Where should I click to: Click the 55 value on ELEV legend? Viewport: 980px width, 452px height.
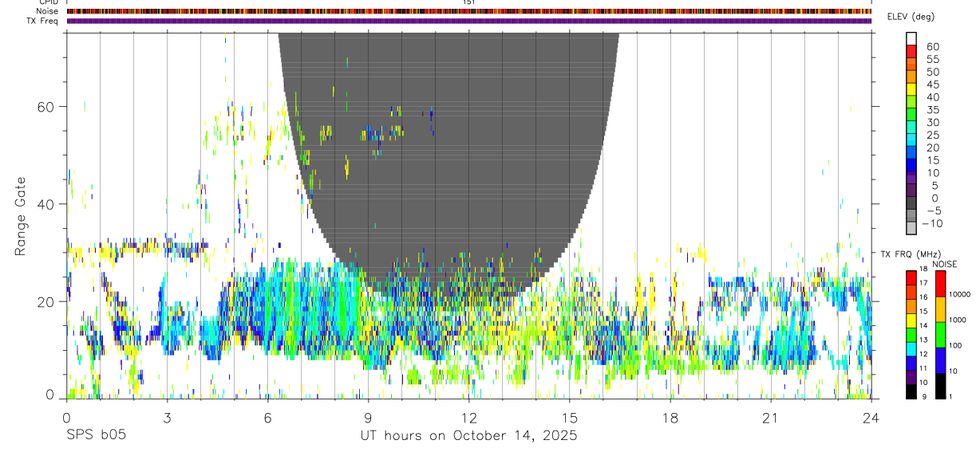pyautogui.click(x=932, y=59)
